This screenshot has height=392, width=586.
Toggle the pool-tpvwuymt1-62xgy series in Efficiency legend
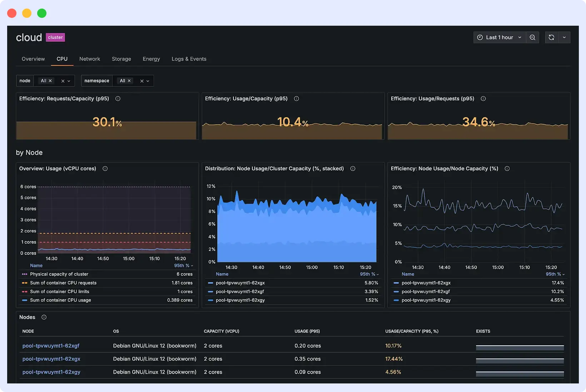[x=426, y=300]
